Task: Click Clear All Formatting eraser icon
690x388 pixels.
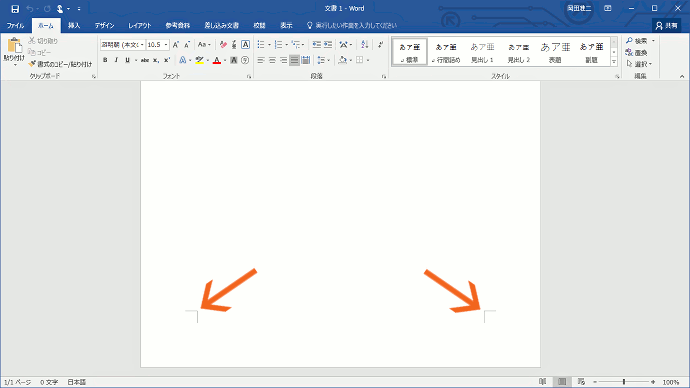Action: [223, 45]
